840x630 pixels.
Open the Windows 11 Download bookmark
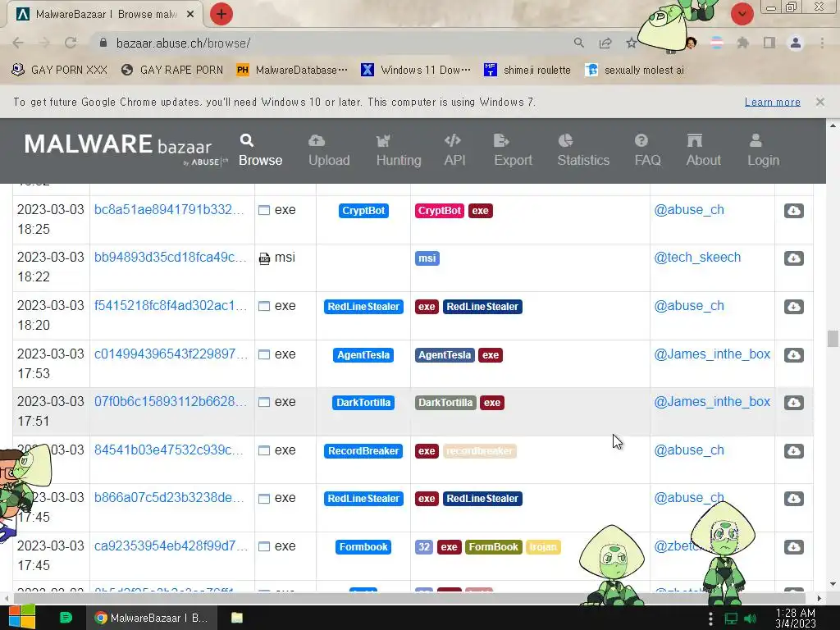point(416,71)
